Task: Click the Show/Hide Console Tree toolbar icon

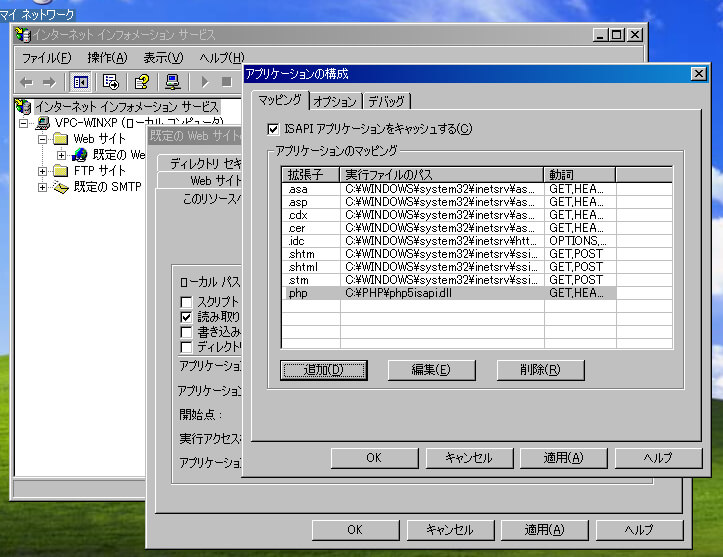Action: pos(81,82)
